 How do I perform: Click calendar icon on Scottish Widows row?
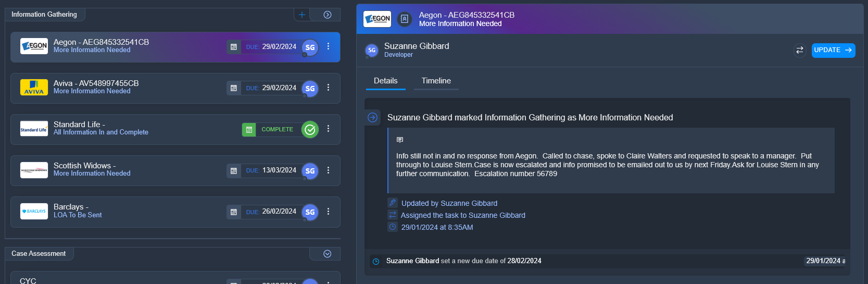pos(234,170)
